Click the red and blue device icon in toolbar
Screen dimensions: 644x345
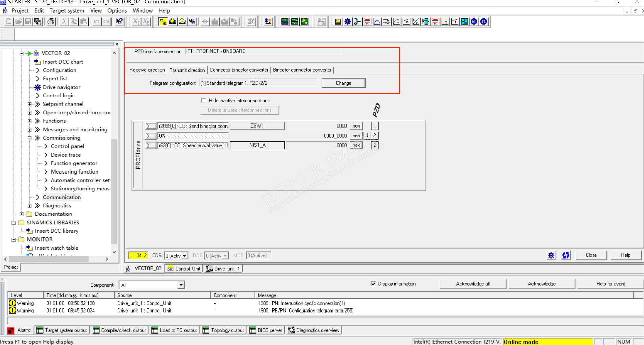(269, 22)
